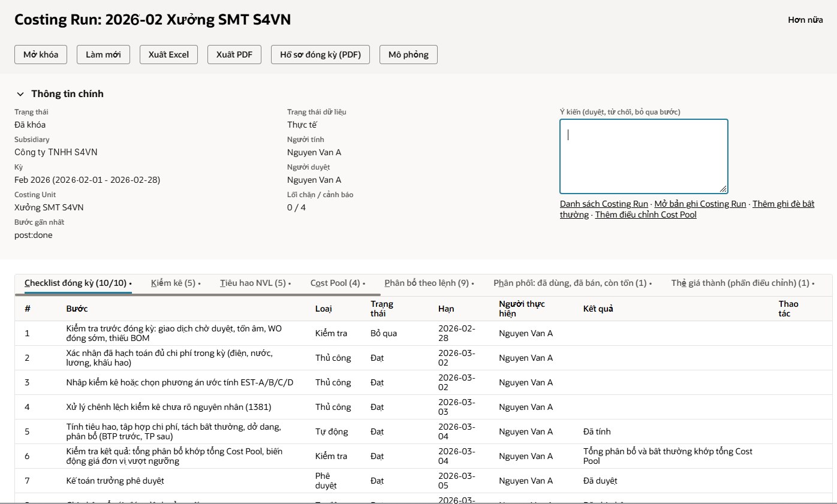Export with the Xuất Excel button

pyautogui.click(x=169, y=55)
